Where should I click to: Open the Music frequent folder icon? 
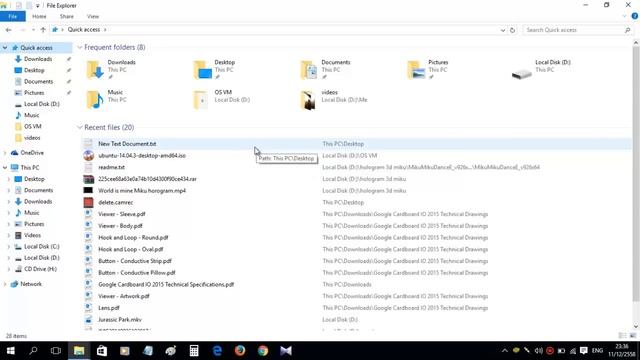click(95, 100)
